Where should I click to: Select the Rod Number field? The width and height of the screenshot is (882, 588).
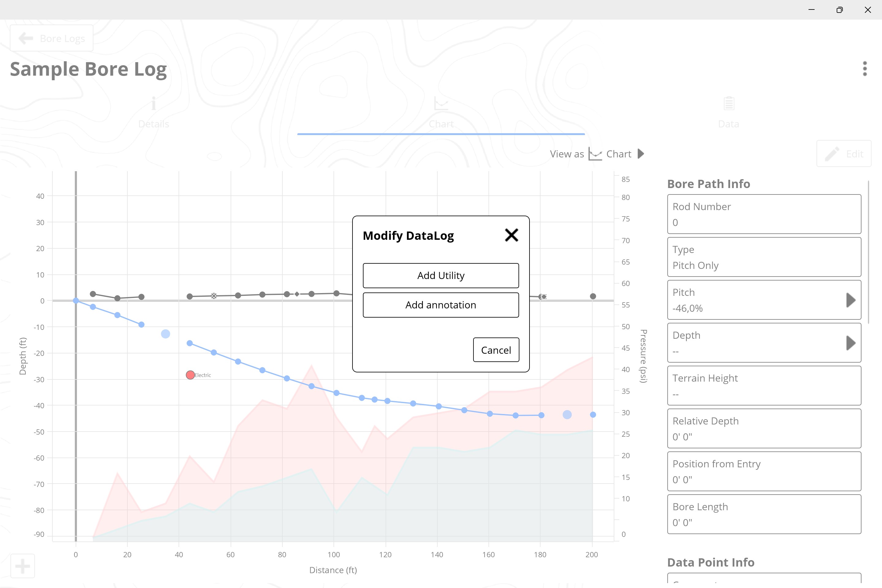tap(764, 214)
